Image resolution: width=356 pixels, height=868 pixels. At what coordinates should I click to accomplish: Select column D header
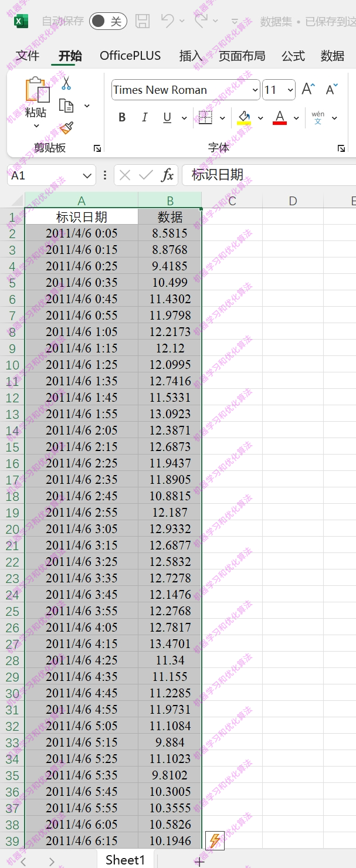click(293, 201)
